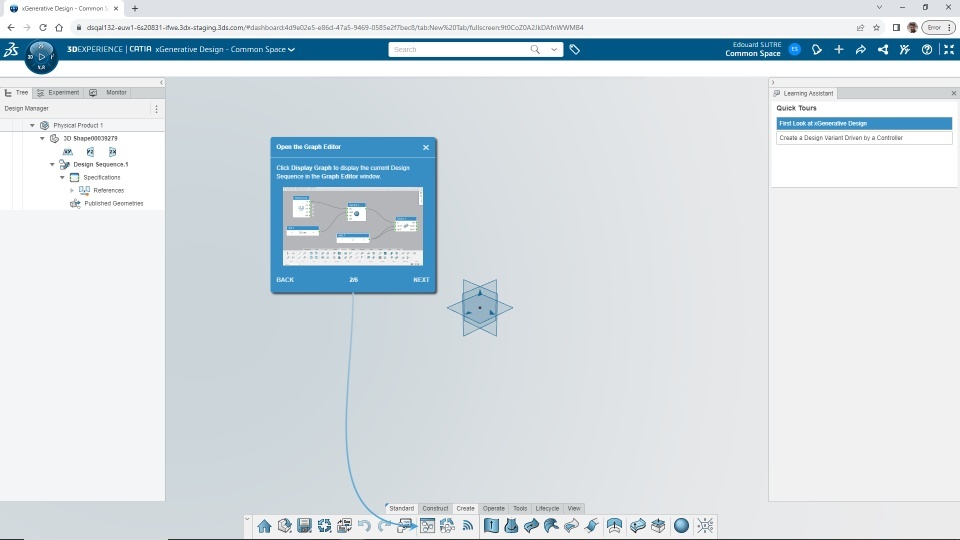Collapse the left panel with chevron
The height and width of the screenshot is (540, 960).
(x=162, y=83)
